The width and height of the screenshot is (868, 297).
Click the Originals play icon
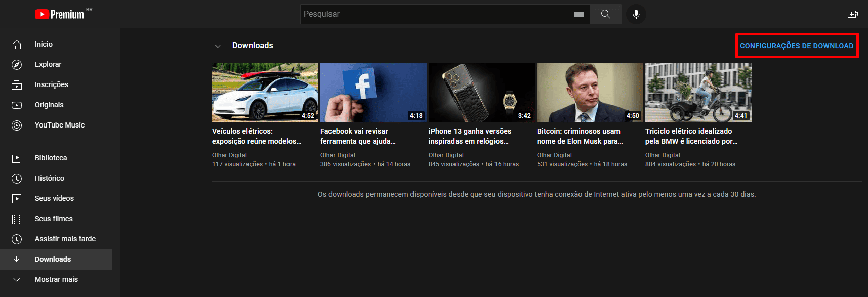17,105
